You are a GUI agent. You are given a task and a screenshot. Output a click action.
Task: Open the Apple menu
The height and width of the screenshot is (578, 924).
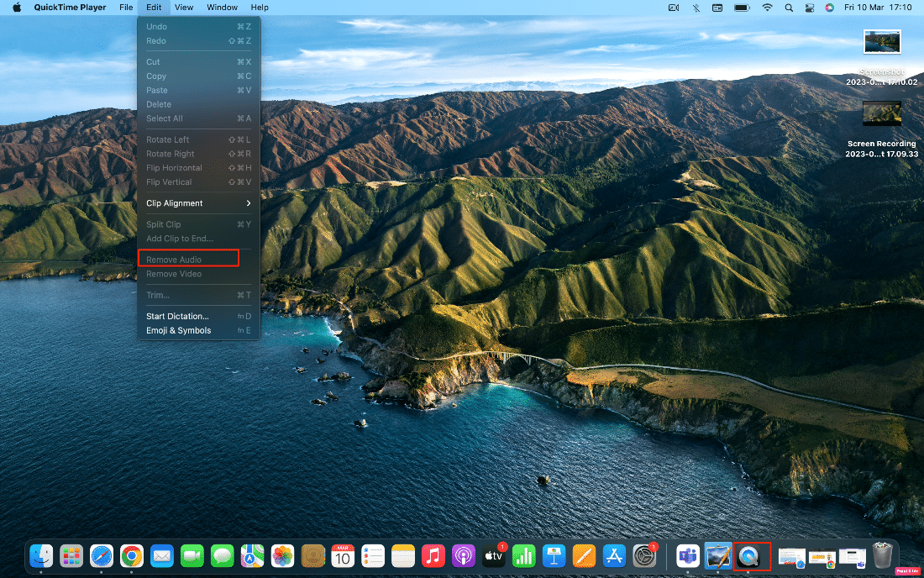tap(17, 7)
